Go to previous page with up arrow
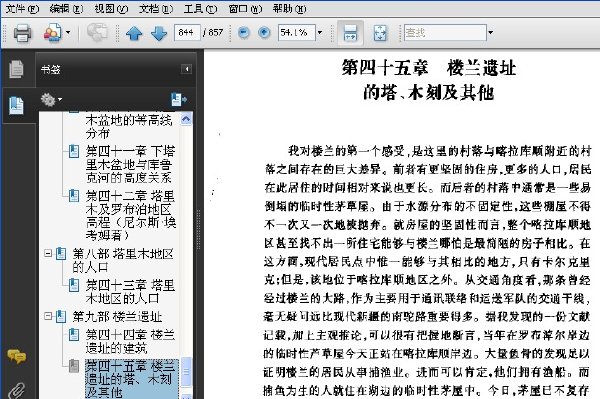The width and height of the screenshot is (600, 399). click(134, 33)
